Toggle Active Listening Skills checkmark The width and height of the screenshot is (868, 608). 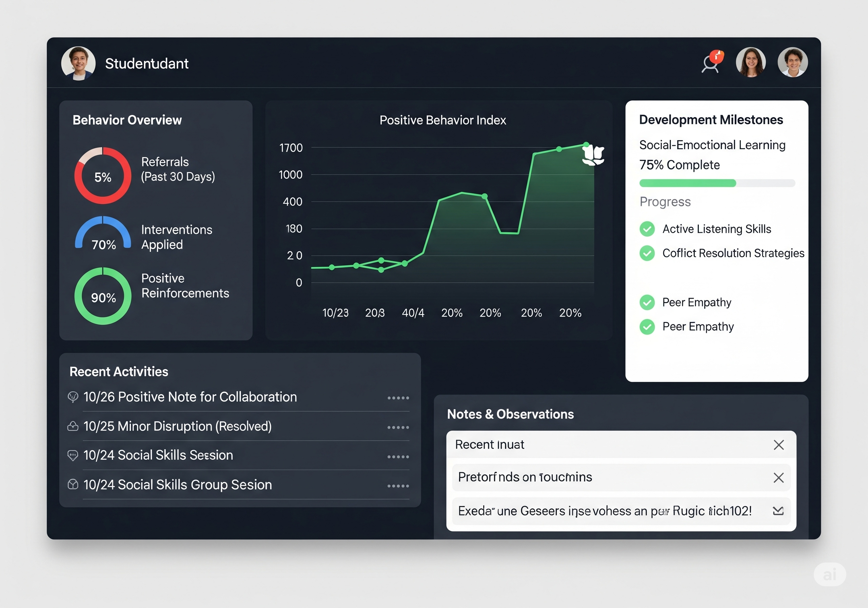point(647,229)
